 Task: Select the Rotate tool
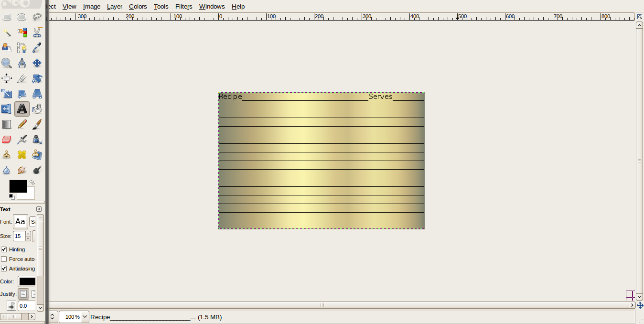[37, 78]
